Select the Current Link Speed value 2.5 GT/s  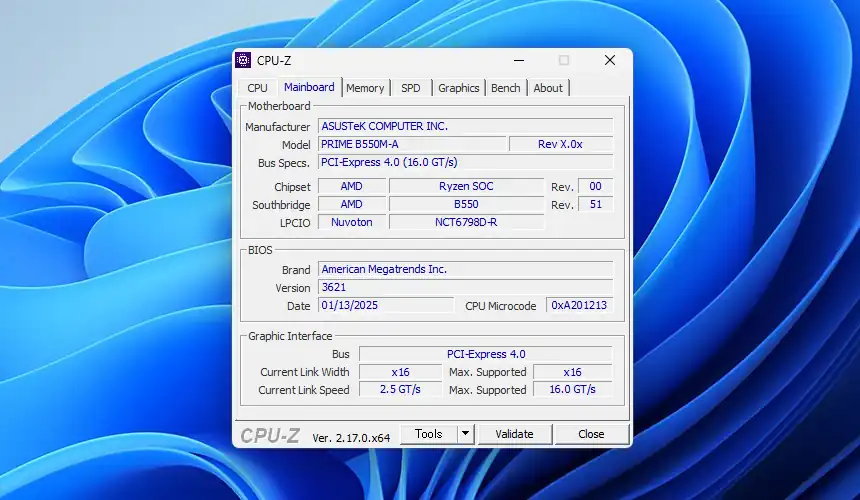(400, 389)
